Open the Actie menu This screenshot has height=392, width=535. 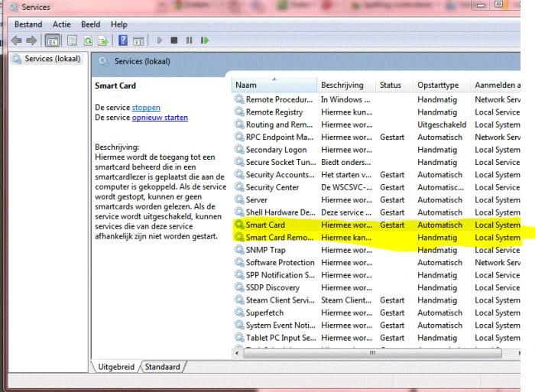[x=62, y=24]
